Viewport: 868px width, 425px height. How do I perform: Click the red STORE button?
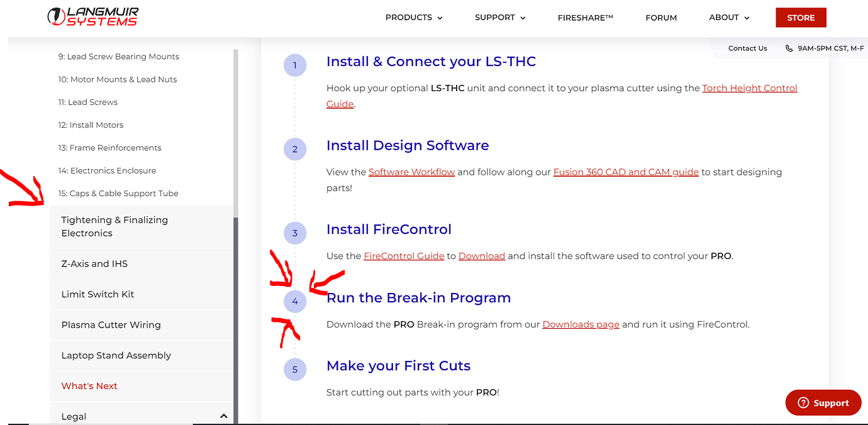point(801,17)
